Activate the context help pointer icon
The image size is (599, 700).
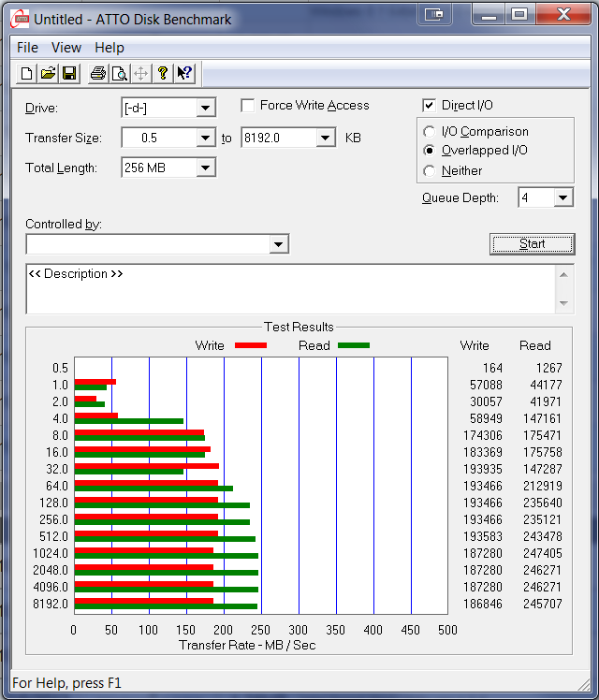tap(184, 73)
